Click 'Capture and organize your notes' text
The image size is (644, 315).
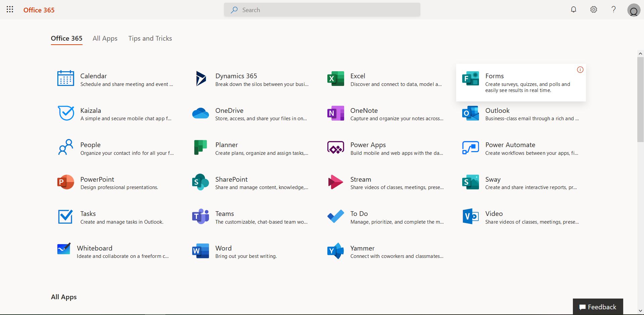click(397, 119)
